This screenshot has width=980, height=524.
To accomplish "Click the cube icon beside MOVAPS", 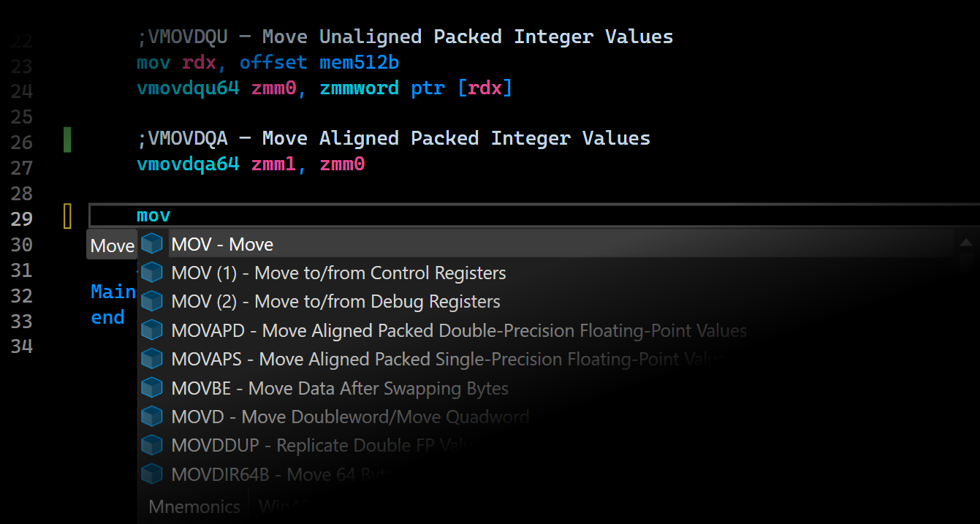I will click(152, 359).
